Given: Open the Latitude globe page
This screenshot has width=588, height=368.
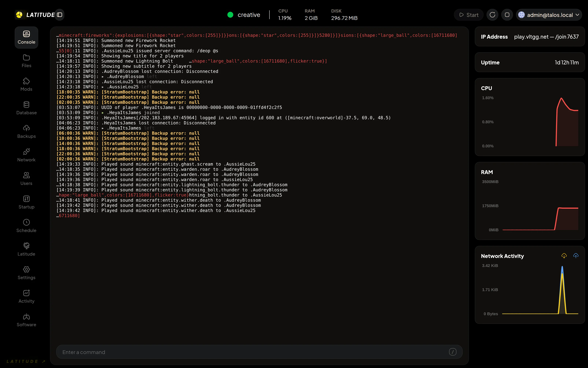Looking at the screenshot, I should (26, 250).
